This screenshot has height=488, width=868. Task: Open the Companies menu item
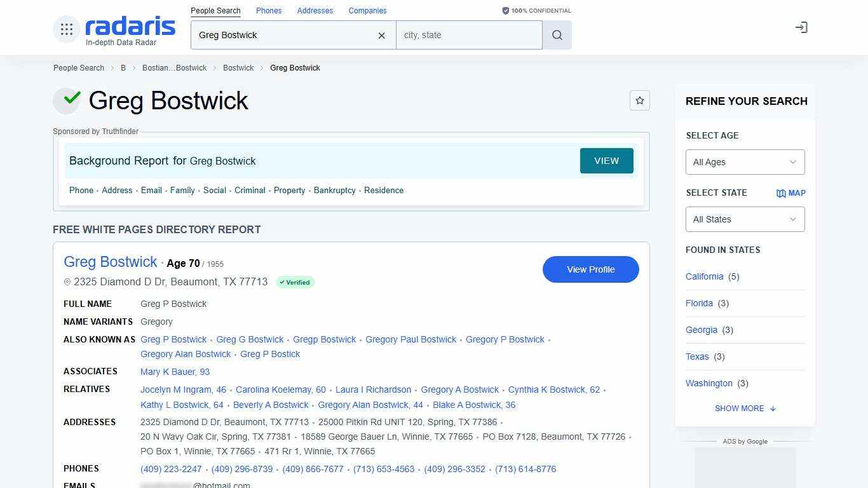coord(367,10)
